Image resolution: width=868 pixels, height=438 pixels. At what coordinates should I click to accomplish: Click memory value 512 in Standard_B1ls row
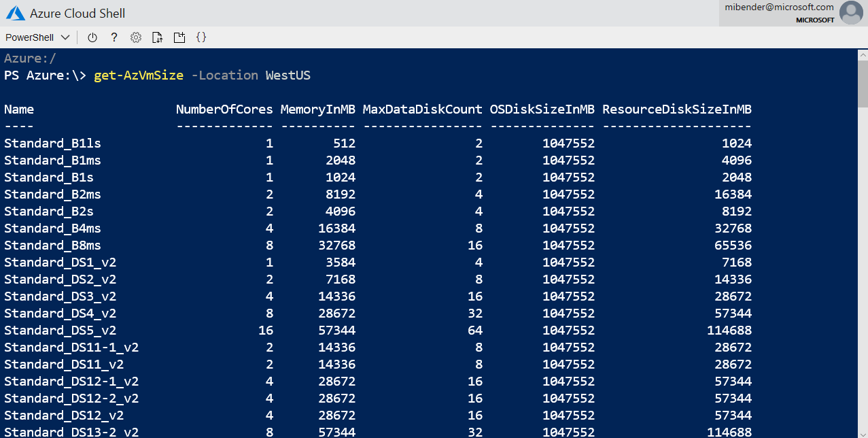pyautogui.click(x=344, y=144)
